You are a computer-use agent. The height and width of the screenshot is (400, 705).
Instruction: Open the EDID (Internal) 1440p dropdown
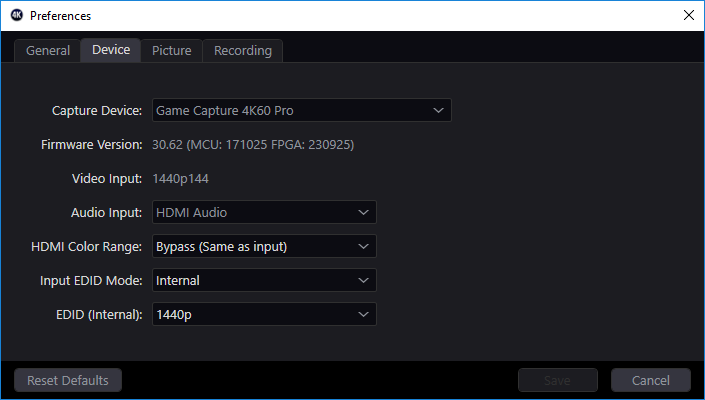coord(264,315)
